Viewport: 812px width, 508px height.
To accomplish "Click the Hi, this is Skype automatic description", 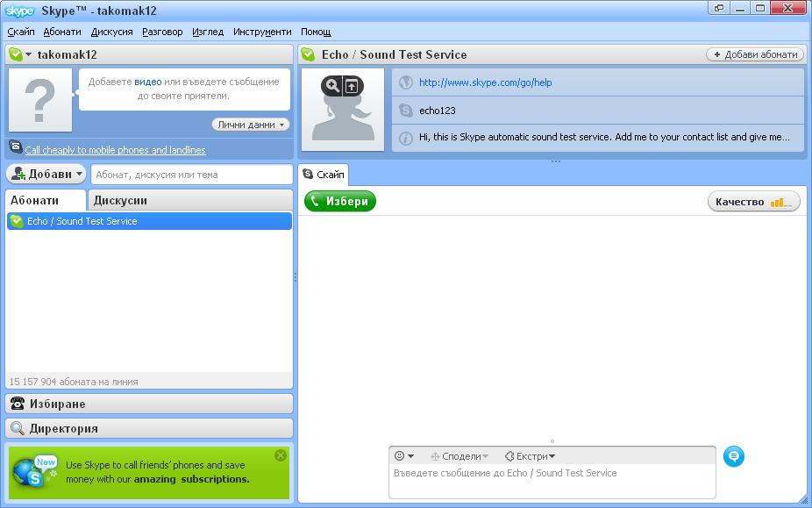I will click(x=604, y=137).
